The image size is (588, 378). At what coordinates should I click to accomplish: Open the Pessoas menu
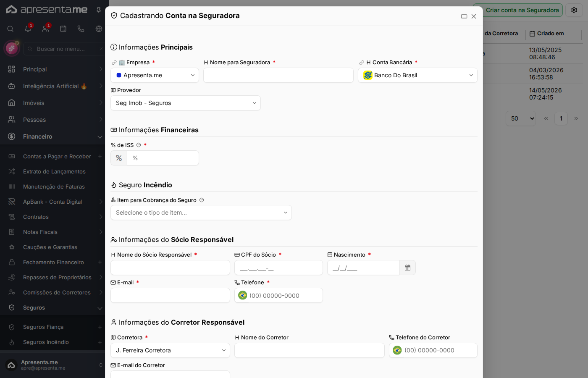pyautogui.click(x=52, y=120)
